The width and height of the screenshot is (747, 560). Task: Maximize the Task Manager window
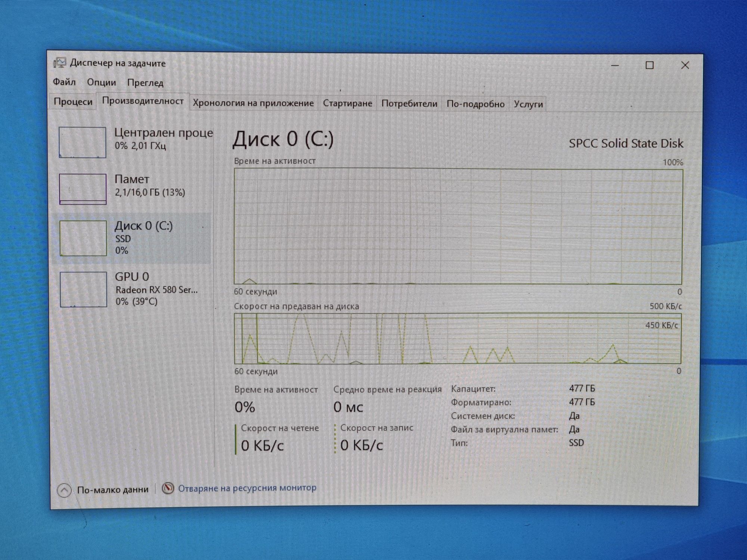pyautogui.click(x=650, y=65)
